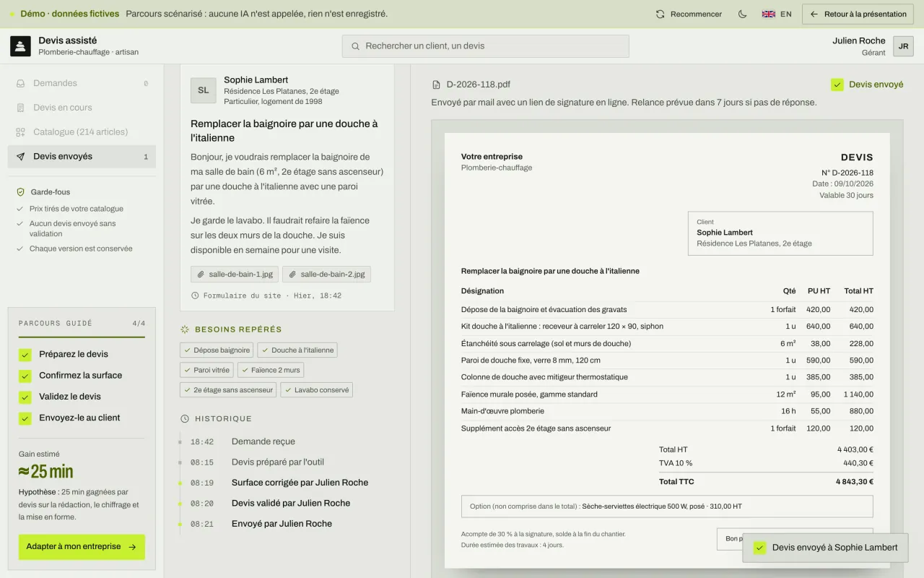This screenshot has height=578, width=924.
Task: Click the Catalogue grid icon
Action: 21,132
